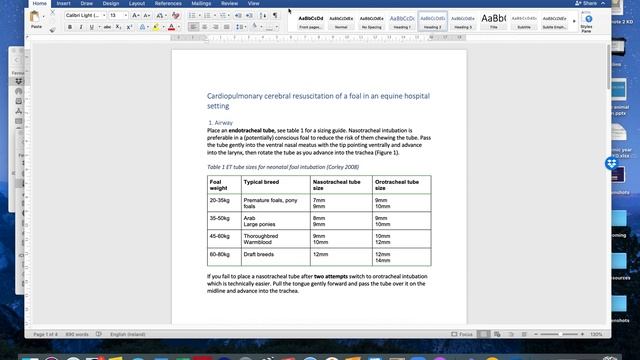Clear all formatting with the eraser A icon
640x360 pixels.
[x=176, y=16]
